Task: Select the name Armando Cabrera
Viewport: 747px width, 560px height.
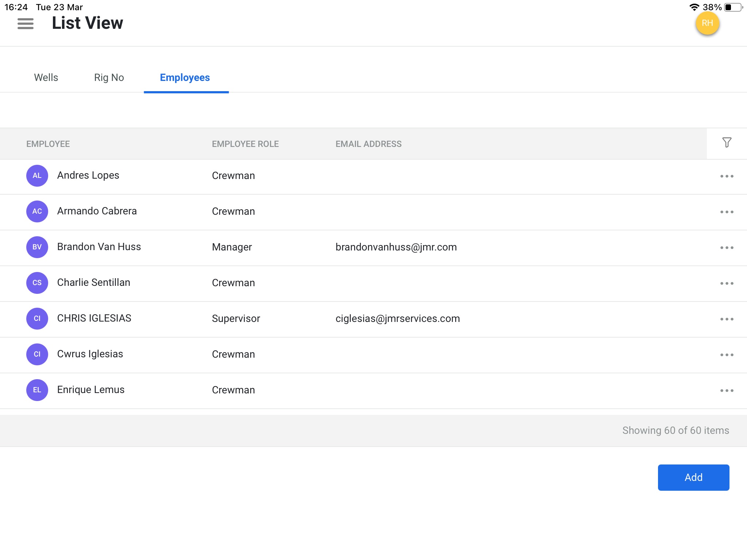Action: (97, 211)
